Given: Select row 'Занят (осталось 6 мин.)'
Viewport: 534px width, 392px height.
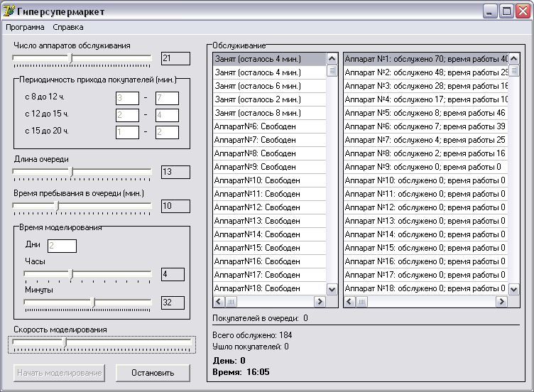Looking at the screenshot, I should point(270,86).
